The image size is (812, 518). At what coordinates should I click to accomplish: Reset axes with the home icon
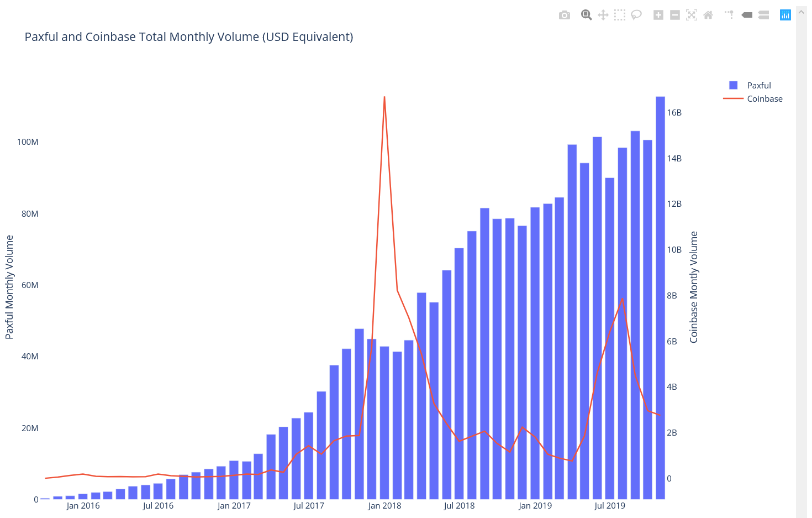click(708, 15)
